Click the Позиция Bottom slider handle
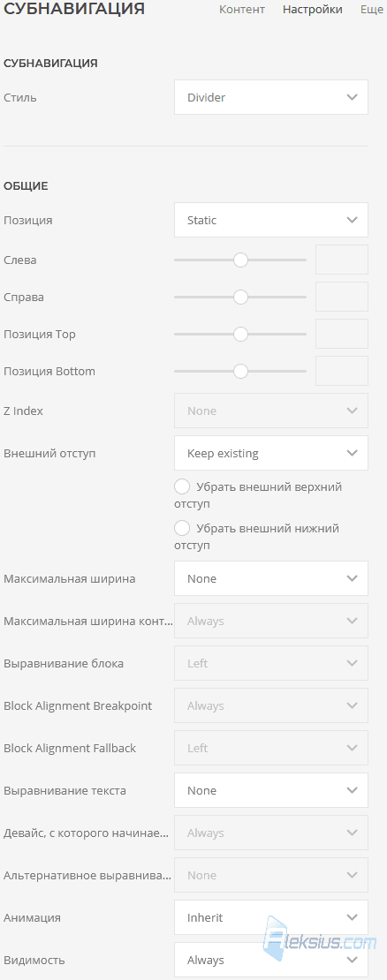Image resolution: width=387 pixels, height=980 pixels. tap(240, 371)
